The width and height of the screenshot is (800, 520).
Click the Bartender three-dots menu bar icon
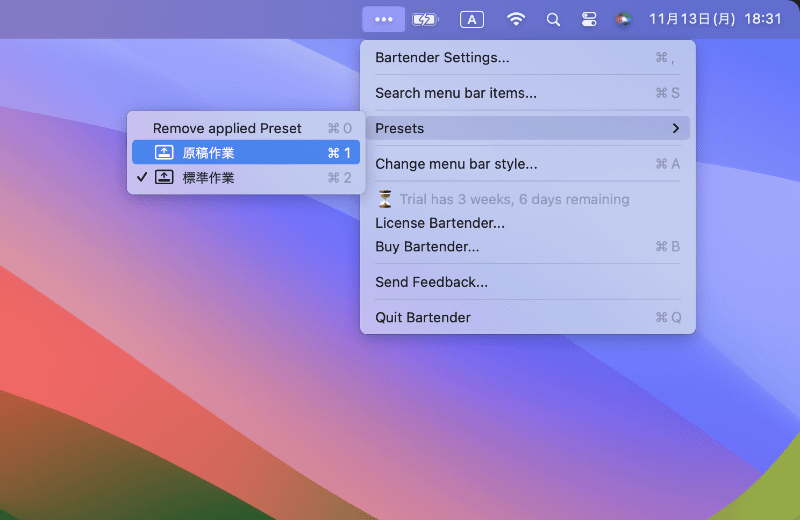point(384,19)
